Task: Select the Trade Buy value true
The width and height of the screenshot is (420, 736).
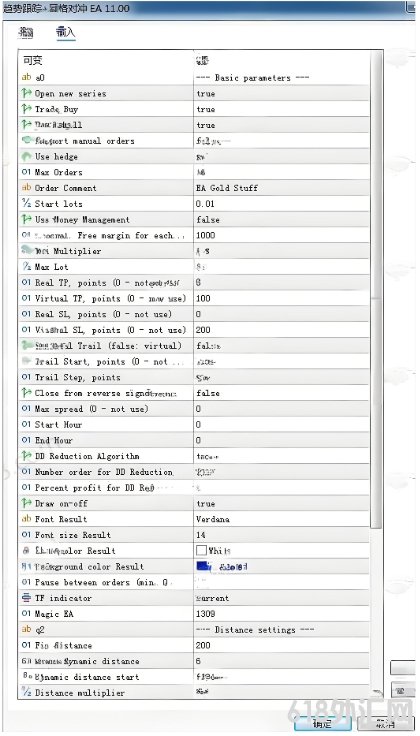Action: [206, 109]
